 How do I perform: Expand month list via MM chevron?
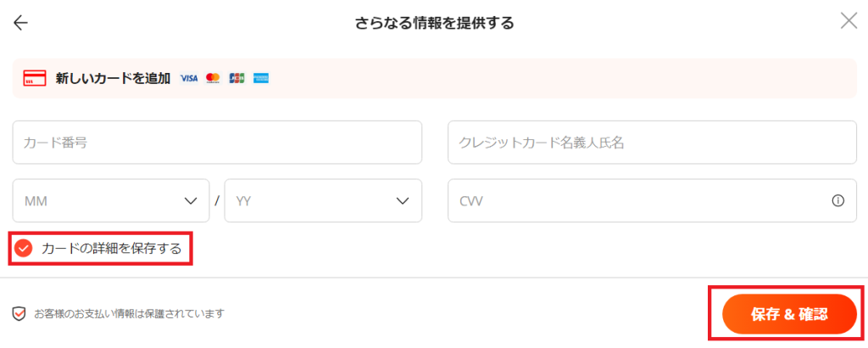[191, 200]
